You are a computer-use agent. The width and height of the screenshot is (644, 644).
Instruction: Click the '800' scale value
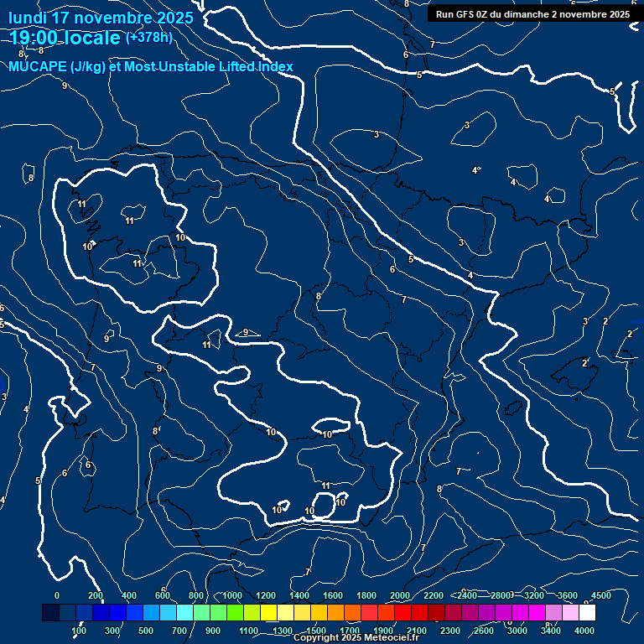pos(196,595)
